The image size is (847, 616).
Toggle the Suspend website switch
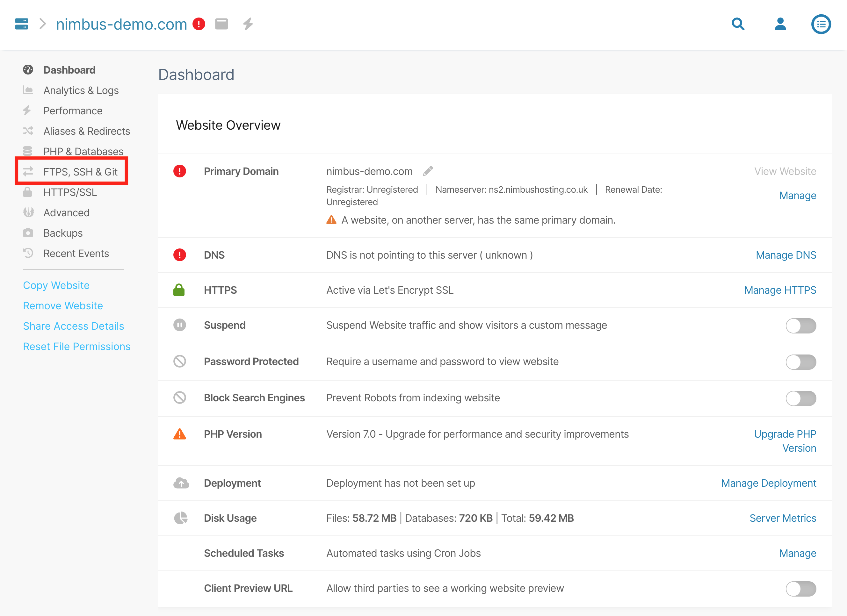(x=800, y=325)
